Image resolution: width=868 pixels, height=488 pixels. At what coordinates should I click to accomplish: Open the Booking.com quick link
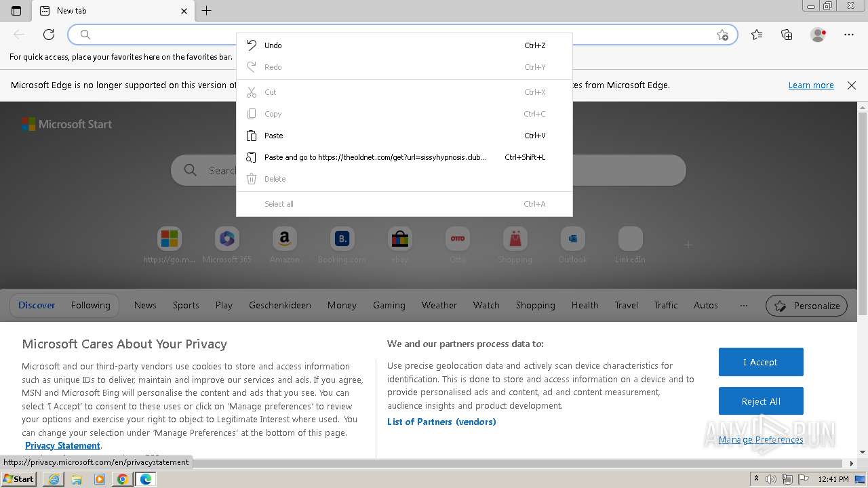[342, 247]
